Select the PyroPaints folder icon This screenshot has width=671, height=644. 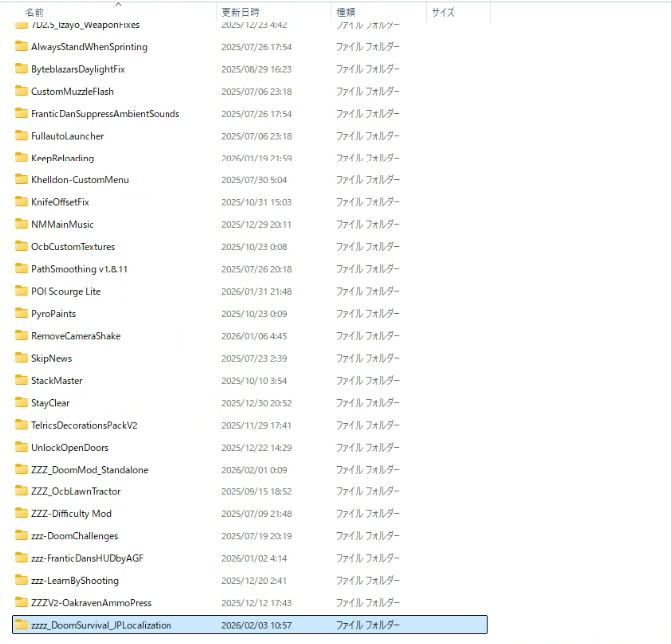(21, 314)
